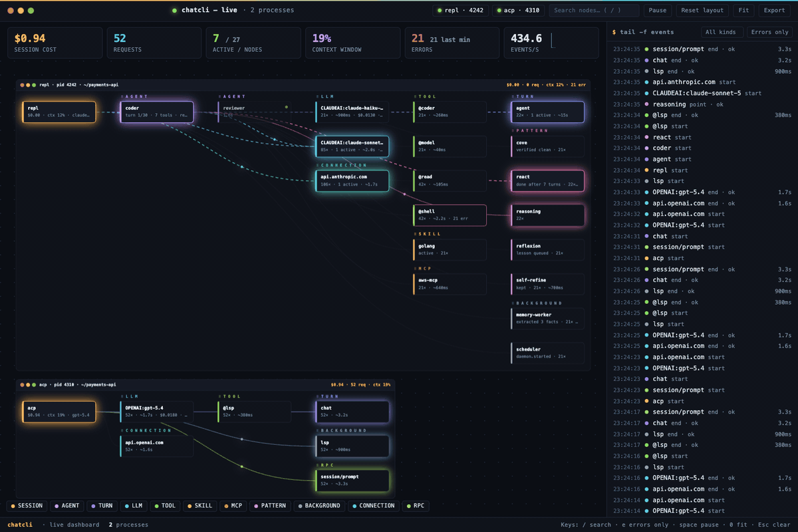The height and width of the screenshot is (532, 798).
Task: Toggle the RPC legend filter
Action: [416, 506]
